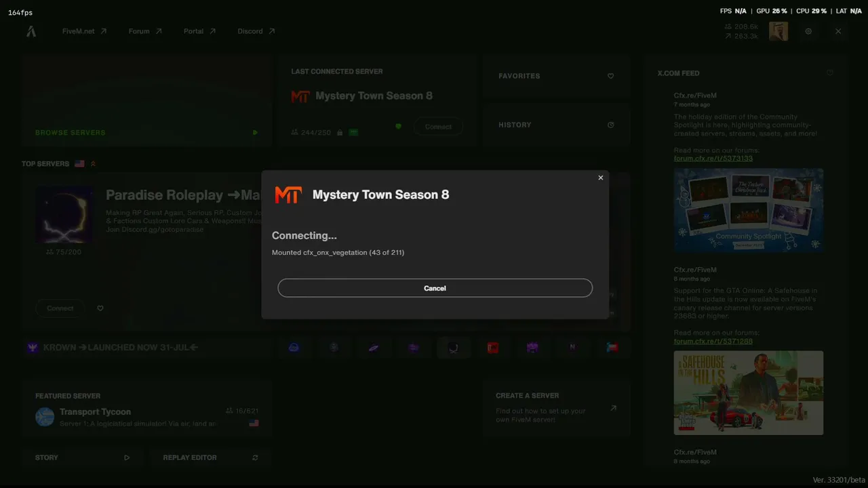Click the icon beside the X.com Feed header
The height and width of the screenshot is (488, 868).
click(x=830, y=73)
